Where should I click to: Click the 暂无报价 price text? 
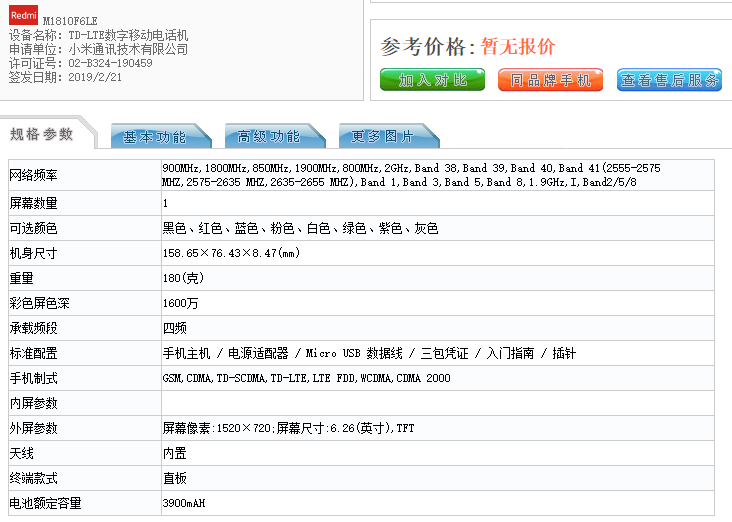(x=517, y=46)
